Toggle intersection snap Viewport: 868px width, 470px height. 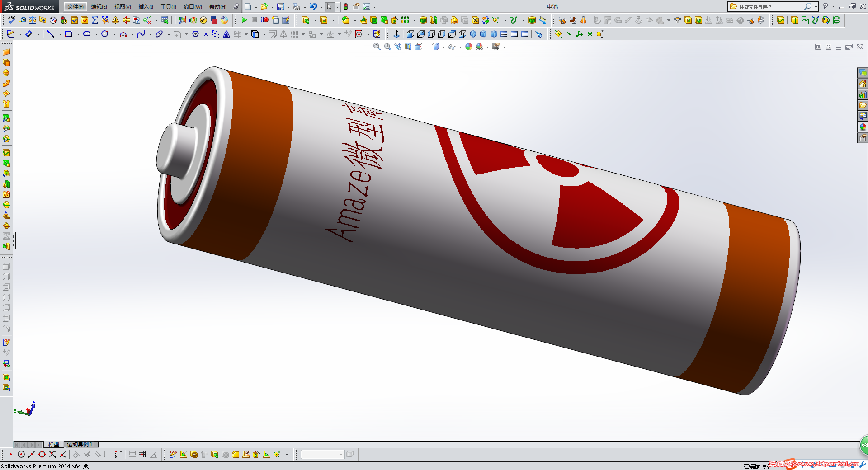[52, 454]
